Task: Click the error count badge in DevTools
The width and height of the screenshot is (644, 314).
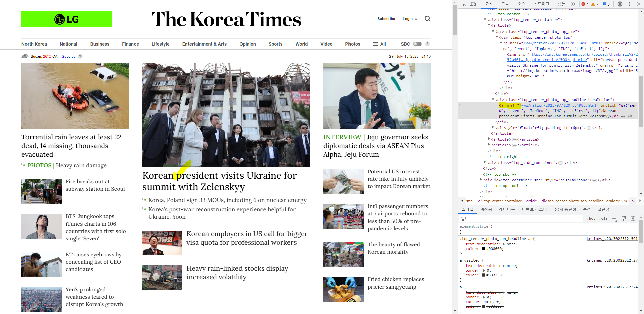Action: pyautogui.click(x=585, y=4)
